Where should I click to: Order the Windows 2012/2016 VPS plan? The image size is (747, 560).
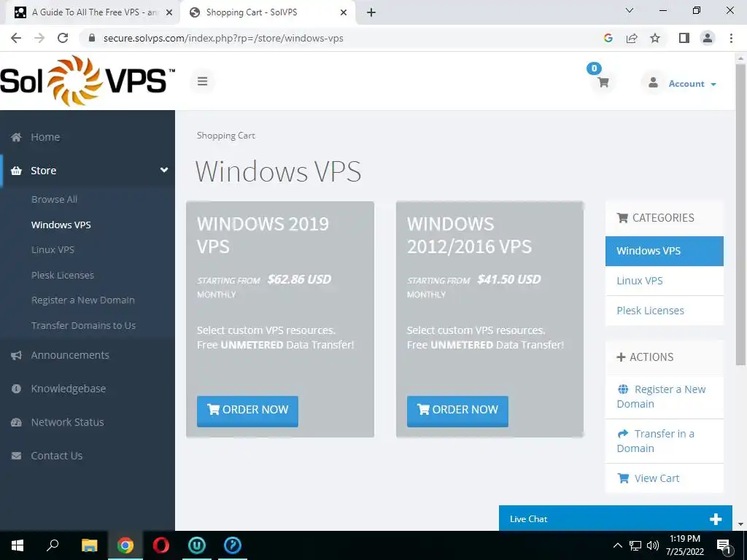coord(457,411)
